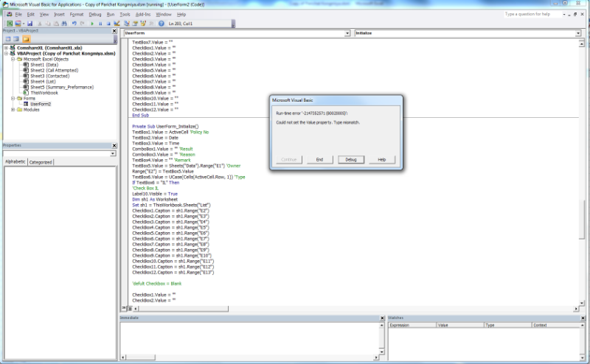Click the End button in error dialog
590x364 pixels.
pyautogui.click(x=319, y=159)
